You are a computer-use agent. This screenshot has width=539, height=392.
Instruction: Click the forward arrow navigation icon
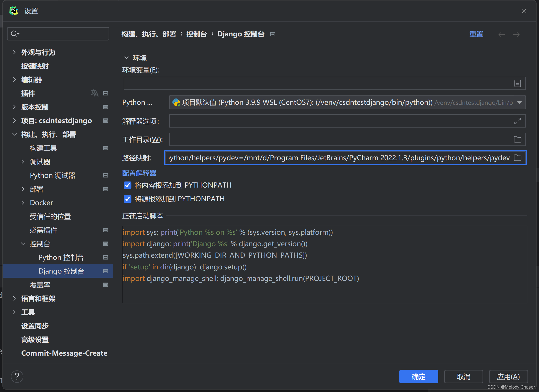click(x=516, y=34)
